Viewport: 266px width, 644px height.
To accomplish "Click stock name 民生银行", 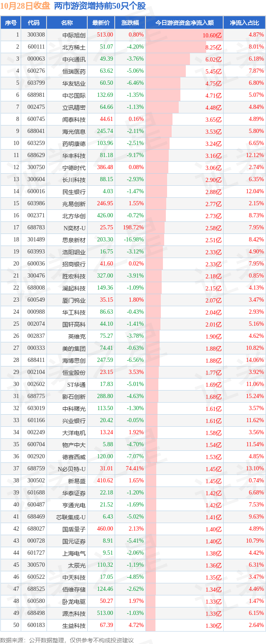I will click(74, 192).
